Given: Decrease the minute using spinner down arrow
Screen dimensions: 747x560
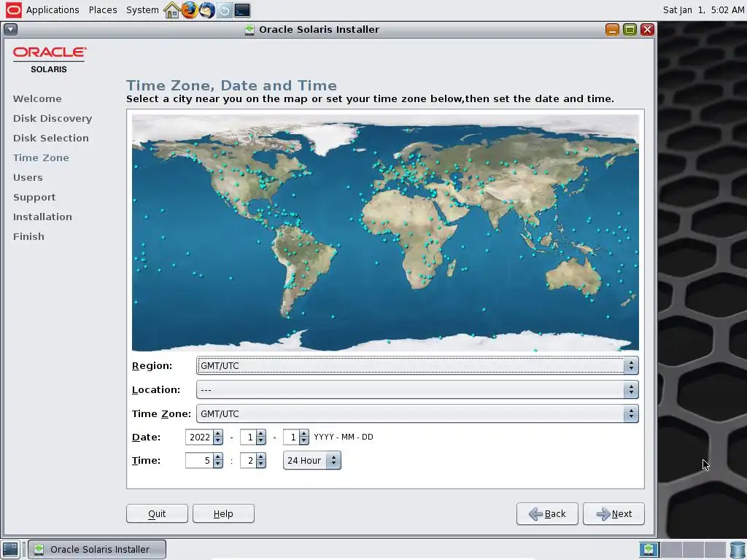Looking at the screenshot, I should (260, 464).
